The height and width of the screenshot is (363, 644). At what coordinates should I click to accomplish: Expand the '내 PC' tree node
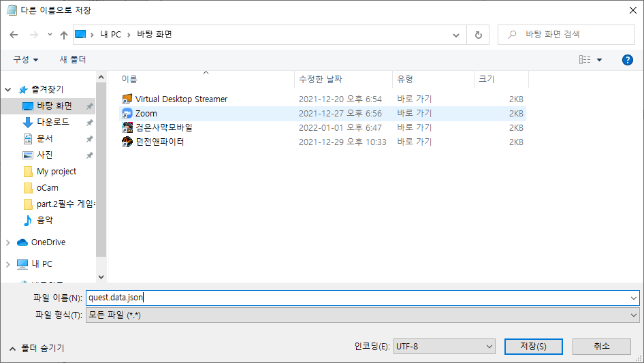[x=7, y=264]
